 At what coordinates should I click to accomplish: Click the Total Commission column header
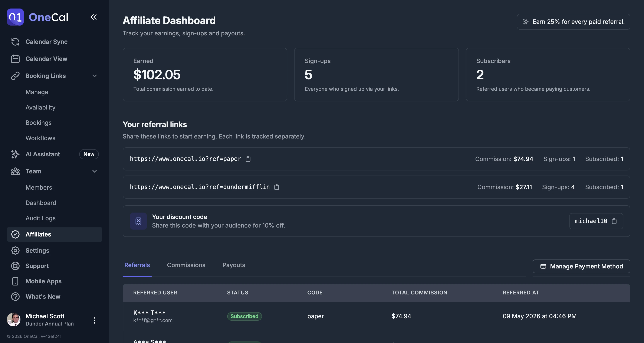pyautogui.click(x=420, y=293)
